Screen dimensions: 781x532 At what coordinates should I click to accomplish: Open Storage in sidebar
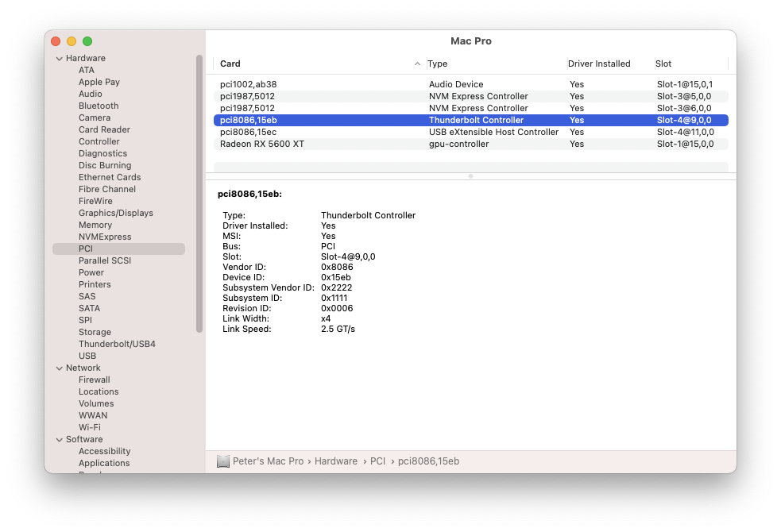tap(95, 333)
